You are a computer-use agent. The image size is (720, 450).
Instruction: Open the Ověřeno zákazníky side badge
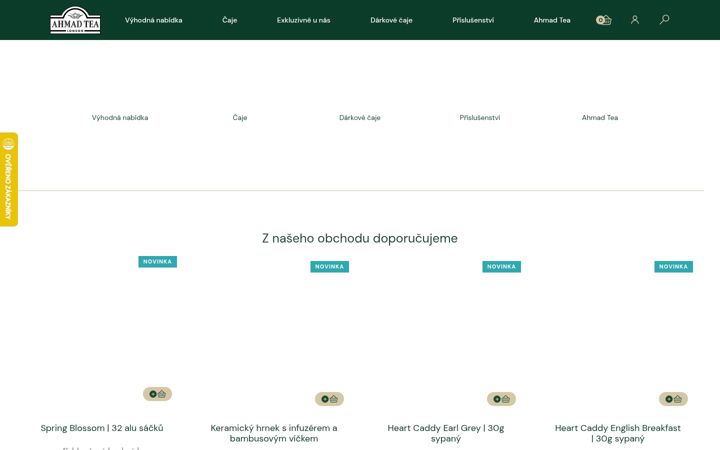tap(9, 180)
